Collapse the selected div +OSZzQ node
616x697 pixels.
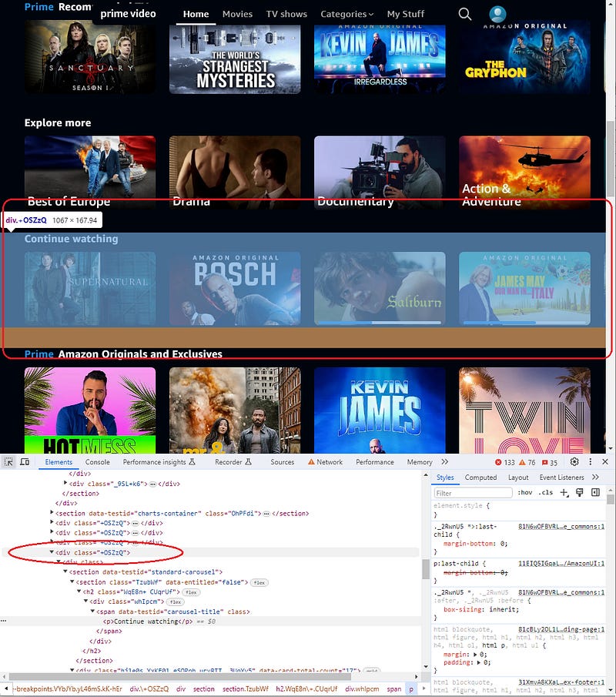click(52, 552)
